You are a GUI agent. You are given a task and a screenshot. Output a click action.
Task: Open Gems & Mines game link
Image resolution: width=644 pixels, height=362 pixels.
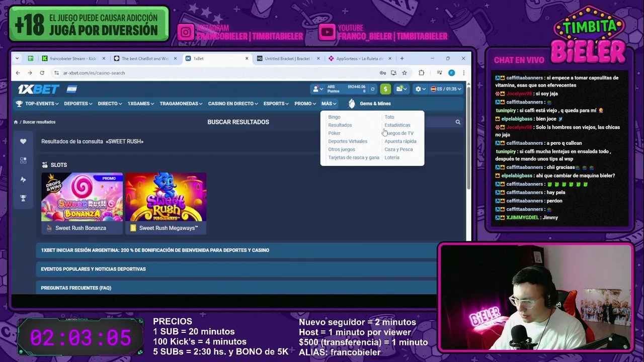370,104
